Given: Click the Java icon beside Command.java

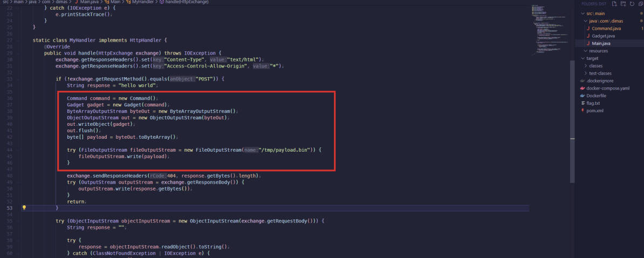Looking at the screenshot, I should coord(588,29).
